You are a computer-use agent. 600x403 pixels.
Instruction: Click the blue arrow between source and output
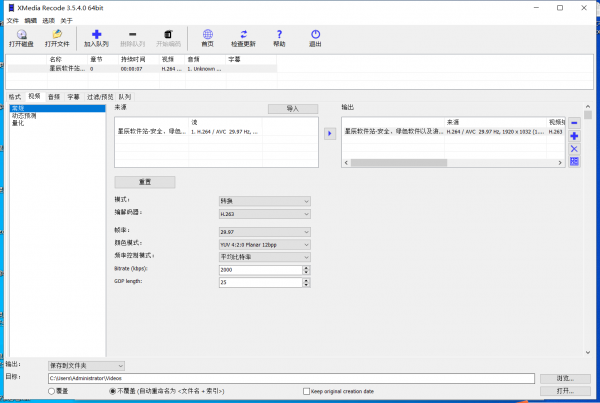pyautogui.click(x=329, y=134)
